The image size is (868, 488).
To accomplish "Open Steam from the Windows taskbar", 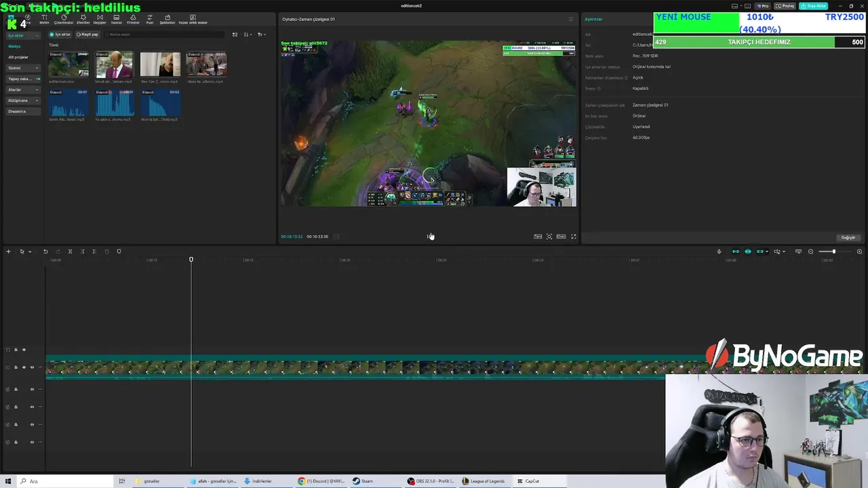I will (x=363, y=481).
